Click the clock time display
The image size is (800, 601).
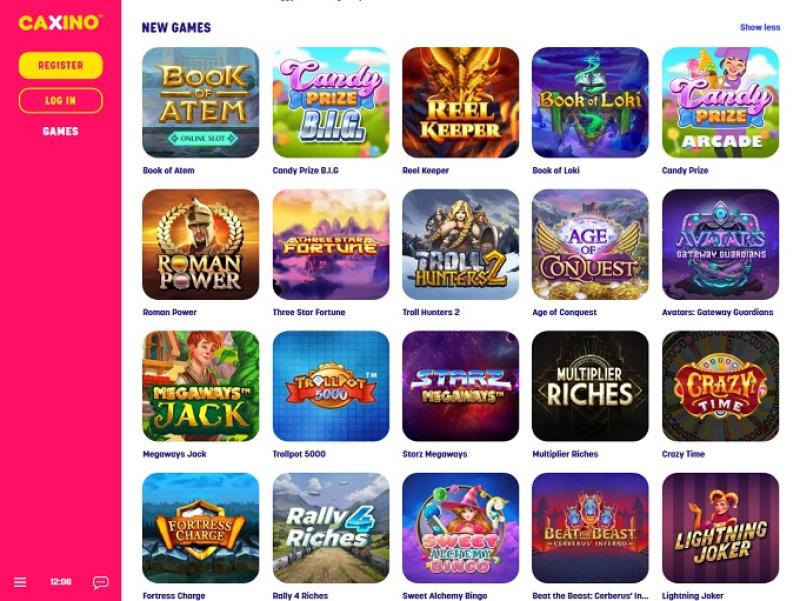[x=61, y=582]
